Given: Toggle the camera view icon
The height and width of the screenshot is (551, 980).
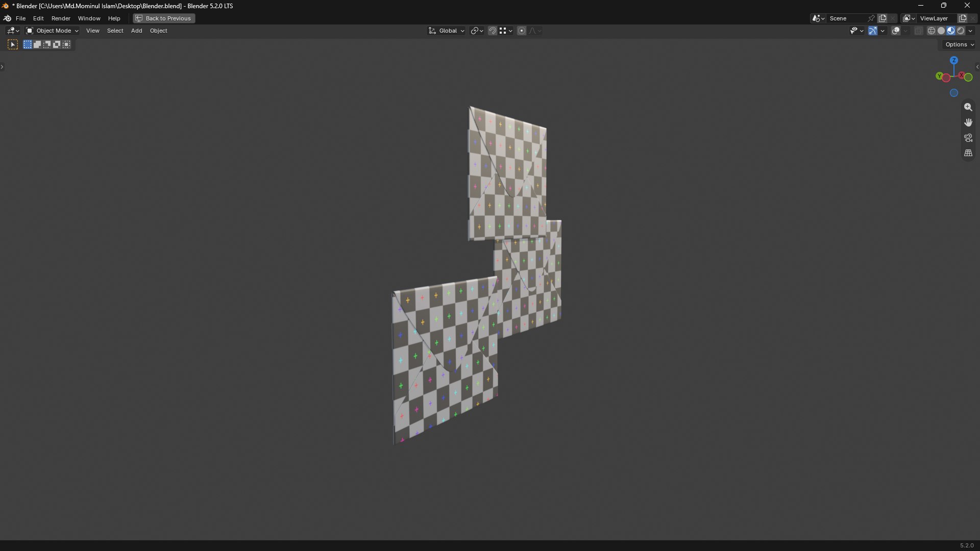Looking at the screenshot, I should pos(968,138).
